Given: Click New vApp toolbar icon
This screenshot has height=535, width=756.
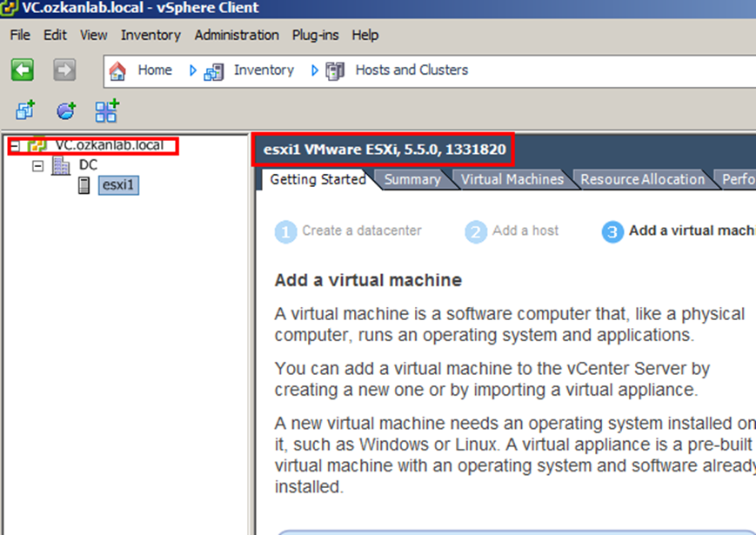Looking at the screenshot, I should (107, 110).
